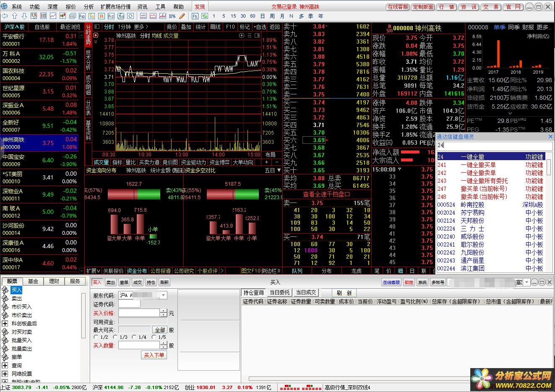Viewport: 555px width, 392px height.
Task: Click the 全部 button
Action: click(160, 330)
